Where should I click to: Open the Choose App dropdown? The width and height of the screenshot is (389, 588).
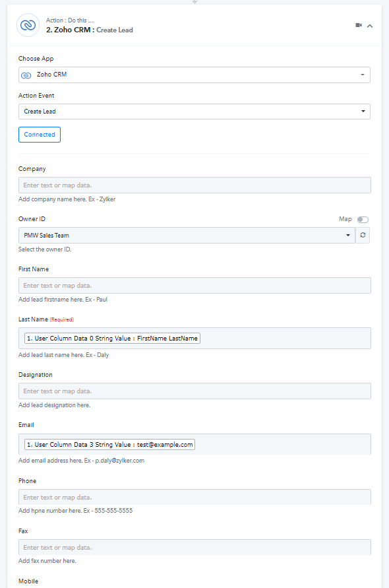[x=194, y=75]
